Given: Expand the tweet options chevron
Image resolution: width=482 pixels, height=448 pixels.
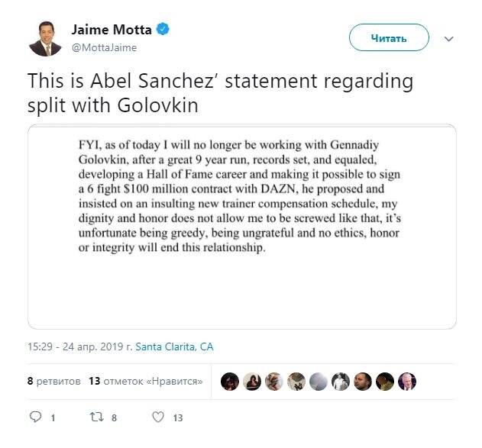Looking at the screenshot, I should tap(449, 38).
